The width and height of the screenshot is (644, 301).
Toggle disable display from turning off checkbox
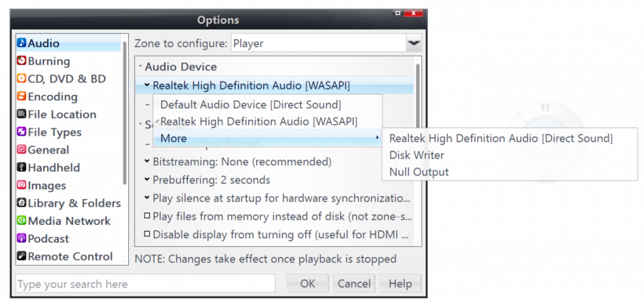pos(147,234)
